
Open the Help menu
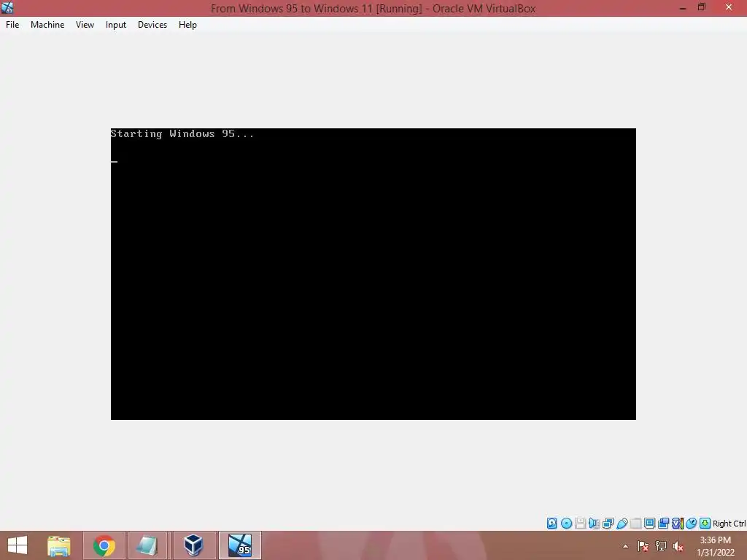pyautogui.click(x=187, y=25)
